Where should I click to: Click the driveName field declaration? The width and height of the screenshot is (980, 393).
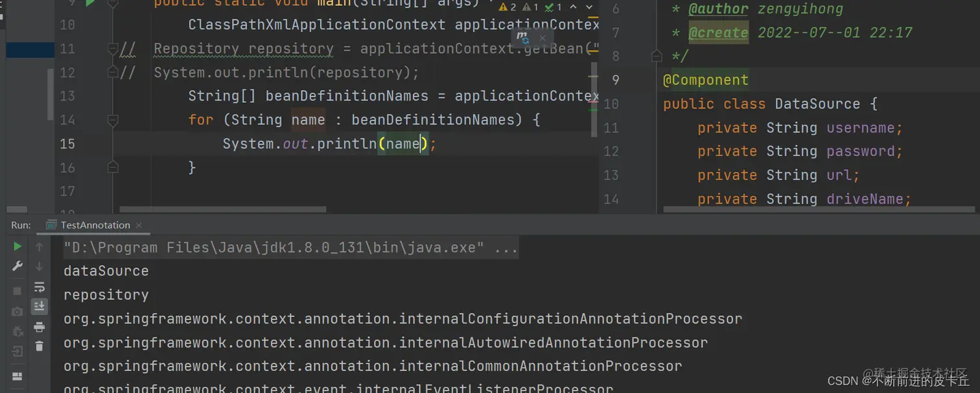point(804,199)
